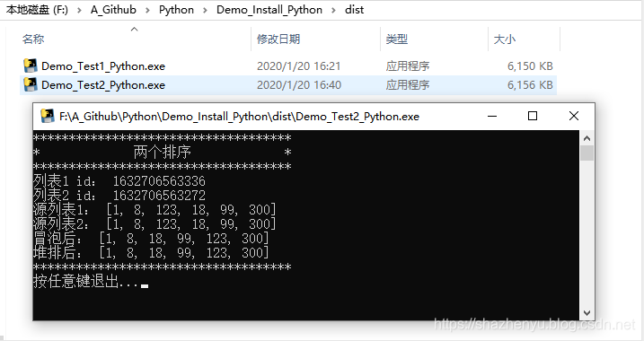Click line 列表2 id: 1632706563272
This screenshot has height=341, width=644.
pyautogui.click(x=119, y=196)
